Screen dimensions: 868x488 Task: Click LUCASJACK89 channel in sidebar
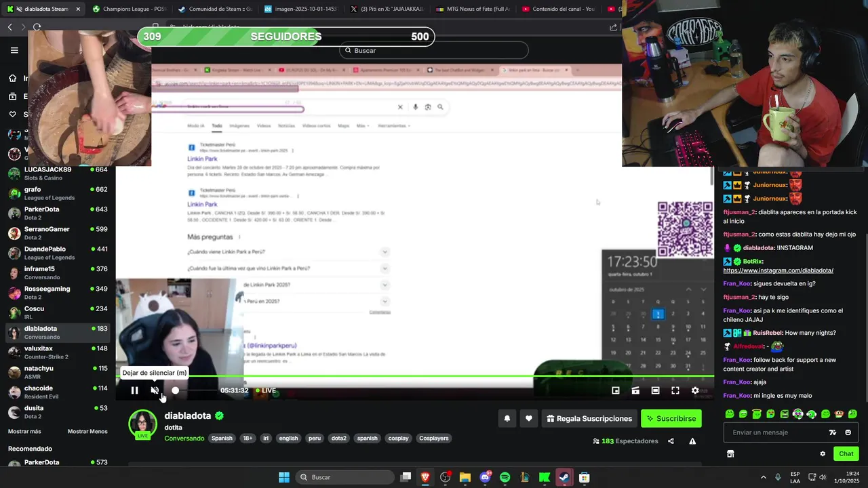coord(58,174)
